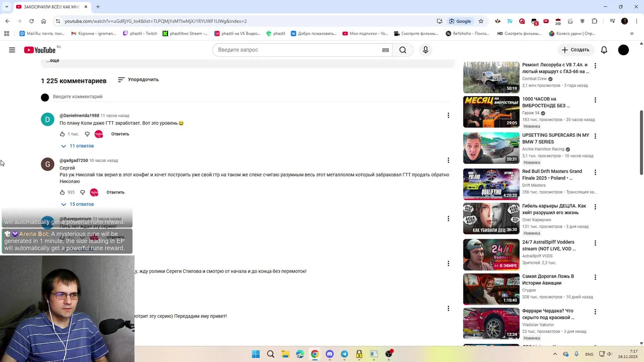The height and width of the screenshot is (362, 644).
Task: Open the ENG language indicator in tray
Action: pyautogui.click(x=589, y=354)
